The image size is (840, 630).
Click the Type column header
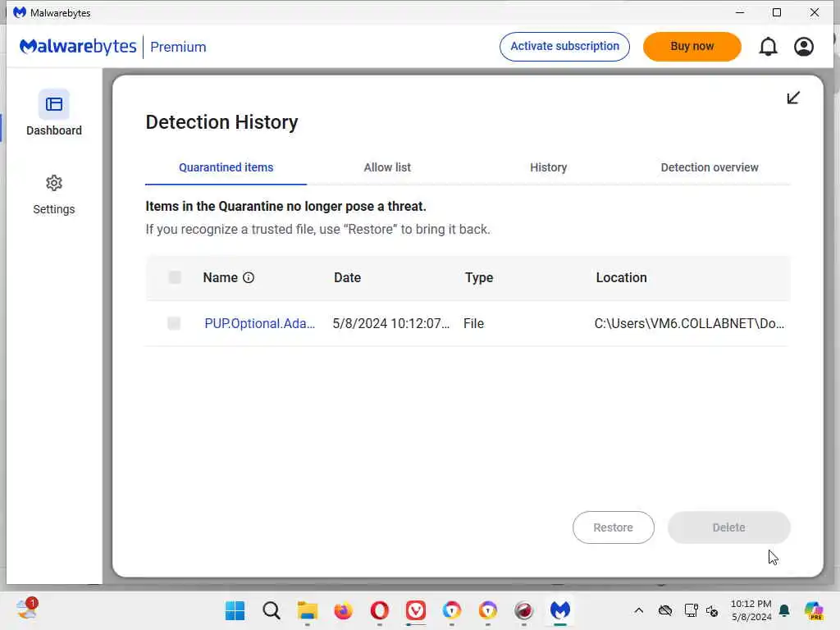click(479, 277)
